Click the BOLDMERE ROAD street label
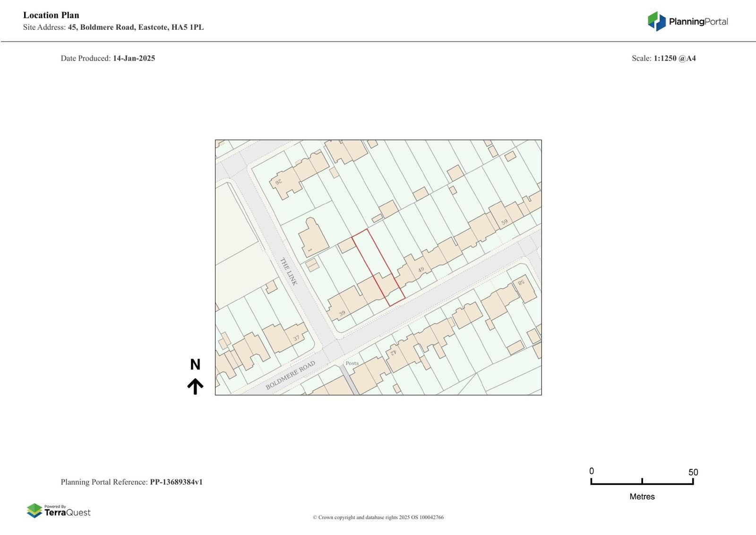The height and width of the screenshot is (535, 756). pos(290,376)
